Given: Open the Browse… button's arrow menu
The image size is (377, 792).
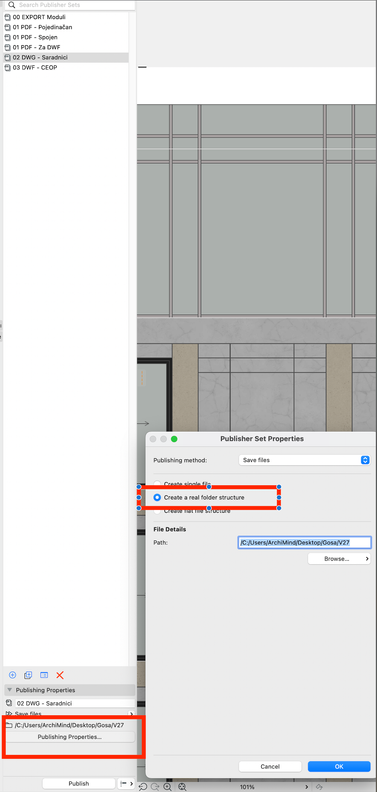Looking at the screenshot, I should click(367, 559).
